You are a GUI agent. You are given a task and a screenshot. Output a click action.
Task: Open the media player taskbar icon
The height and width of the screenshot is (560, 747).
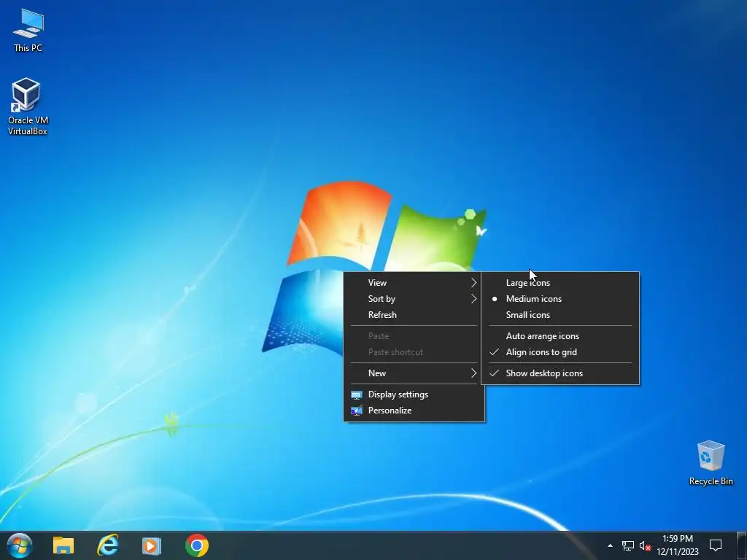[x=152, y=545]
